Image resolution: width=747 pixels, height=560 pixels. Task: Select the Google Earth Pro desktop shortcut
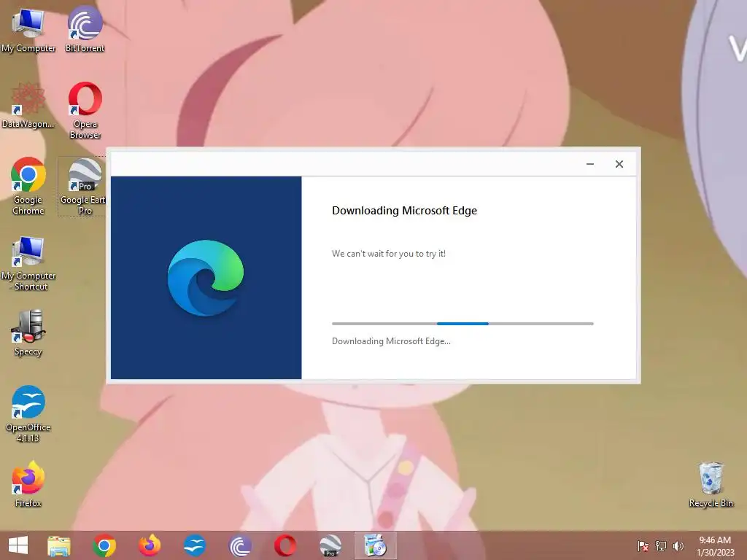[83, 187]
